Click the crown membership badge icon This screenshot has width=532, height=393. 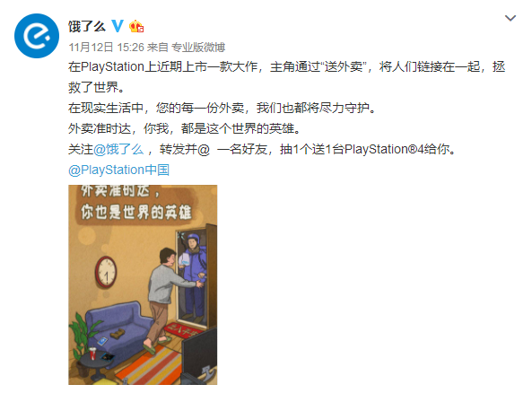pyautogui.click(x=136, y=26)
